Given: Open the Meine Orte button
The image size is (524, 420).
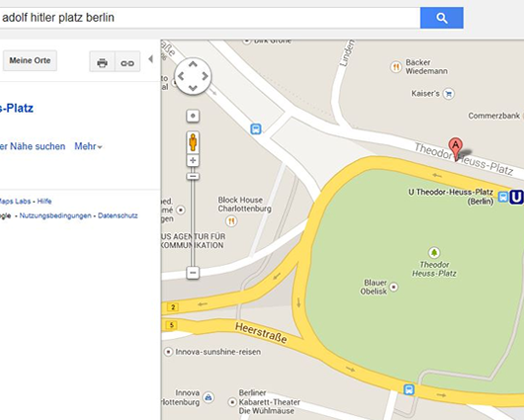Looking at the screenshot, I should [30, 60].
